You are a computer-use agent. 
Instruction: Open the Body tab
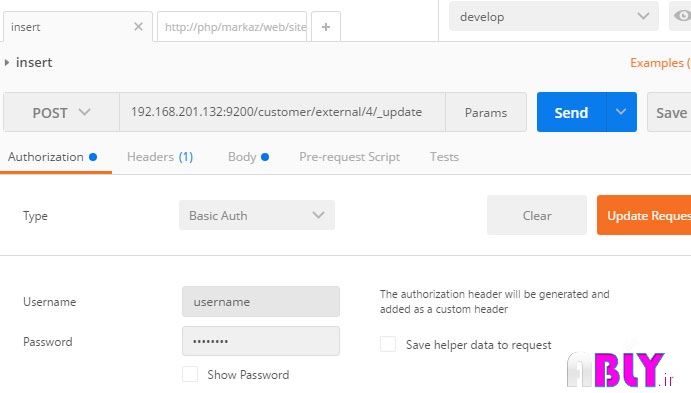tap(248, 157)
